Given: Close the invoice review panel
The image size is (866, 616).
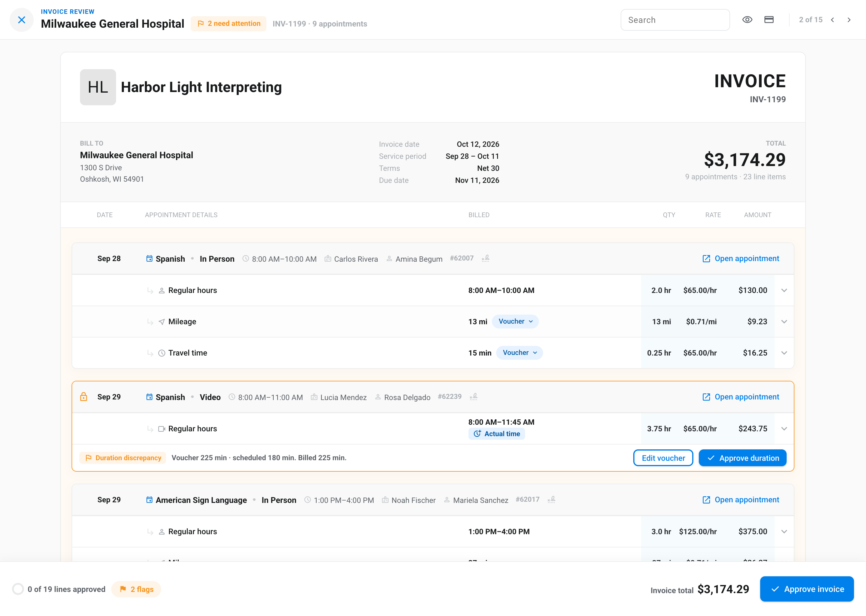Looking at the screenshot, I should point(22,20).
